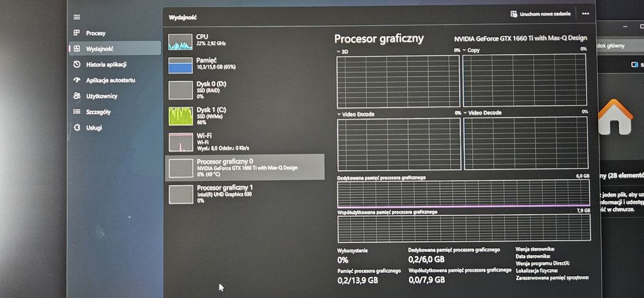Click the Copy usage graph
Image resolution: width=644 pixels, height=298 pixels.
524,80
